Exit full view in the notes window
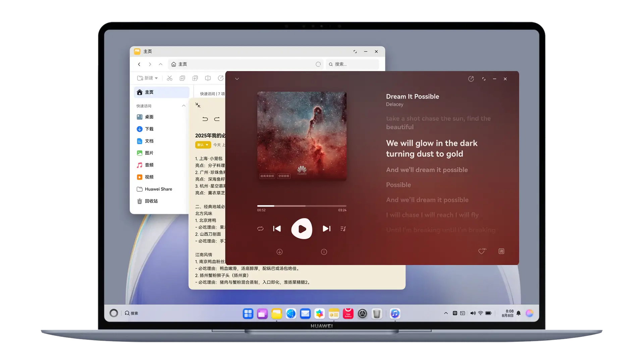 coord(198,105)
